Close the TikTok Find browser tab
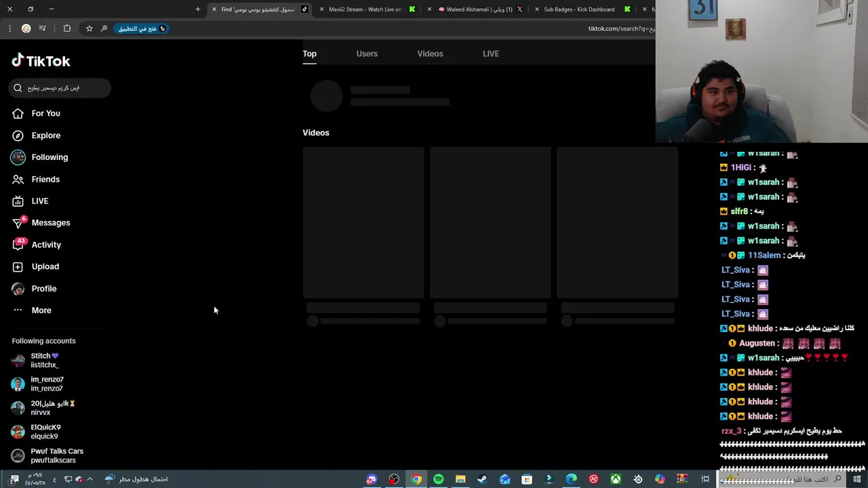Viewport: 868px width, 488px height. tap(214, 9)
